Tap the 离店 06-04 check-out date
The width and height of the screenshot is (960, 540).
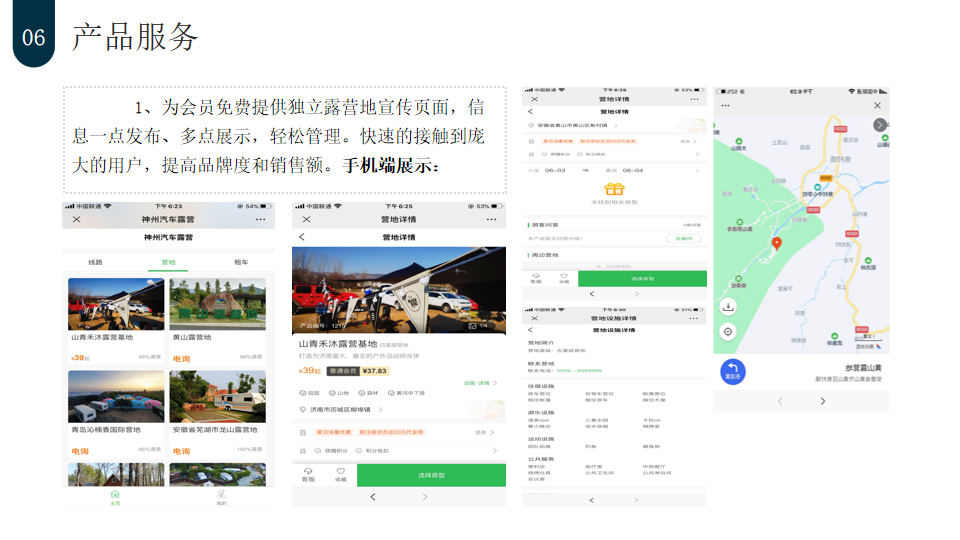point(624,170)
